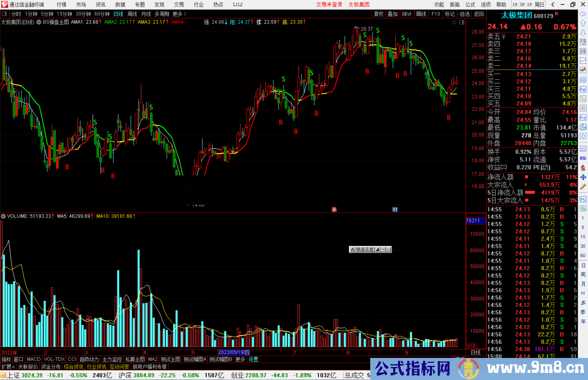Image resolution: width=588 pixels, height=380 pixels.
Task: Click the blue 财 marker on the chart
Action: pos(395,209)
